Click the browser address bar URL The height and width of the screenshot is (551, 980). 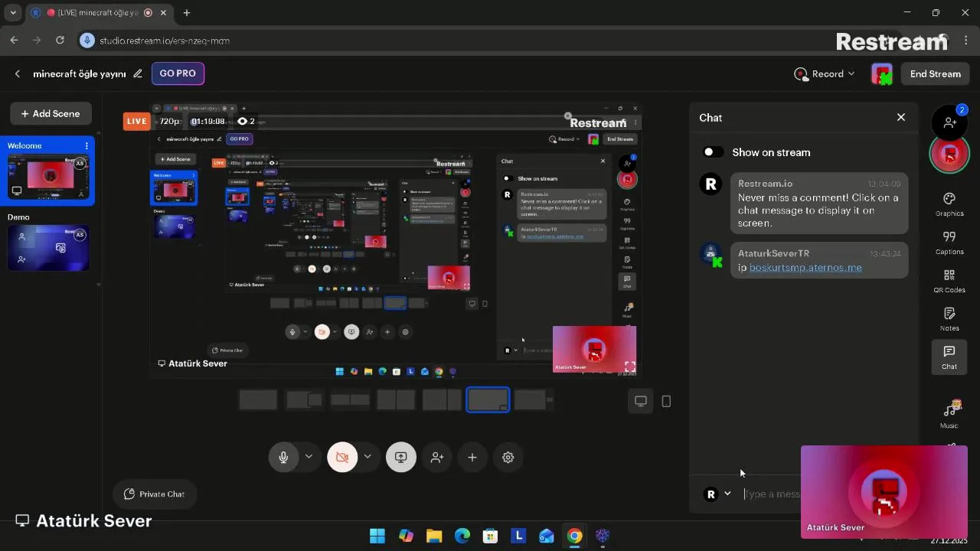(x=165, y=40)
